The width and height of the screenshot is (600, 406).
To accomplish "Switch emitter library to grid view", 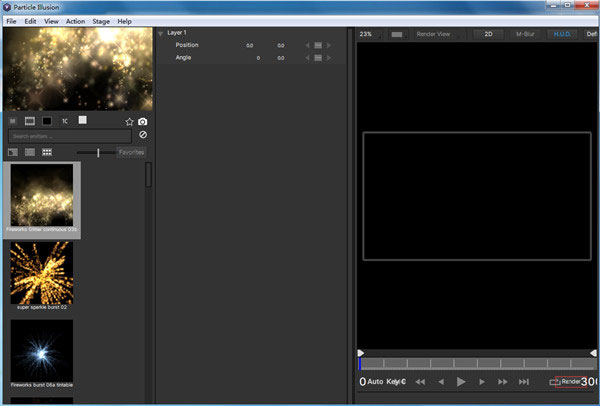I will (x=47, y=152).
